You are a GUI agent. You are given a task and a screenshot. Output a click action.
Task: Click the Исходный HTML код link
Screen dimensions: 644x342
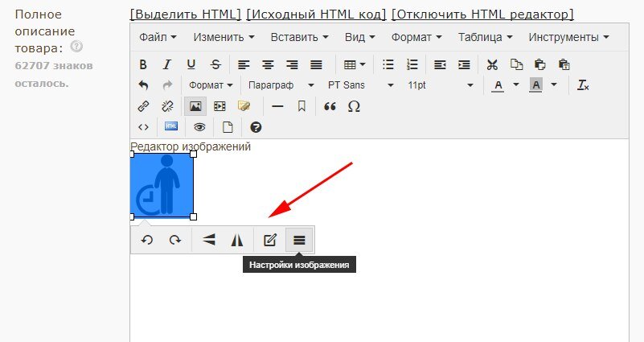coord(316,14)
